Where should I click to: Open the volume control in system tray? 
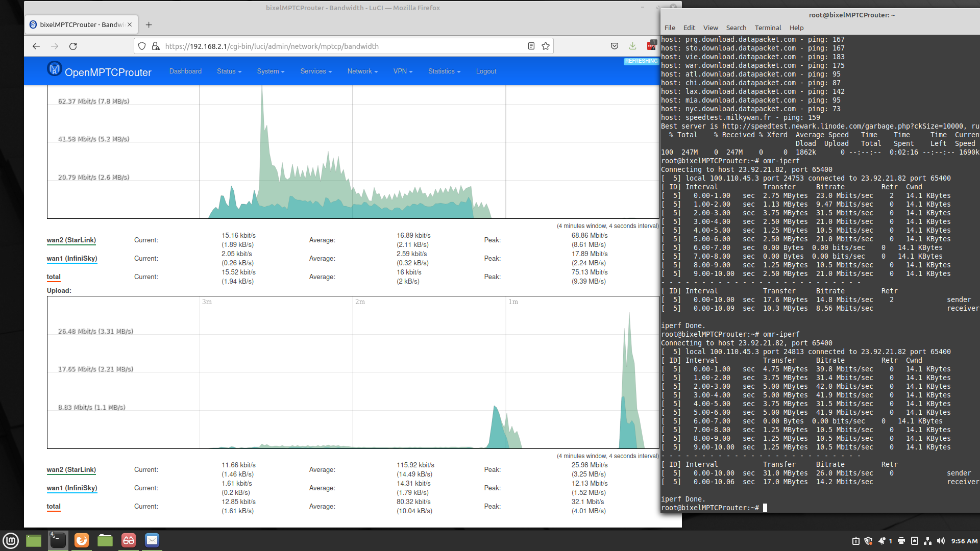click(x=941, y=541)
